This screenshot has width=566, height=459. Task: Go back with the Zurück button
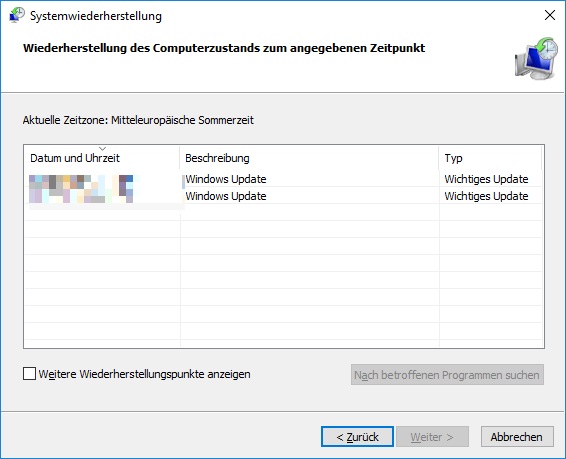click(357, 437)
